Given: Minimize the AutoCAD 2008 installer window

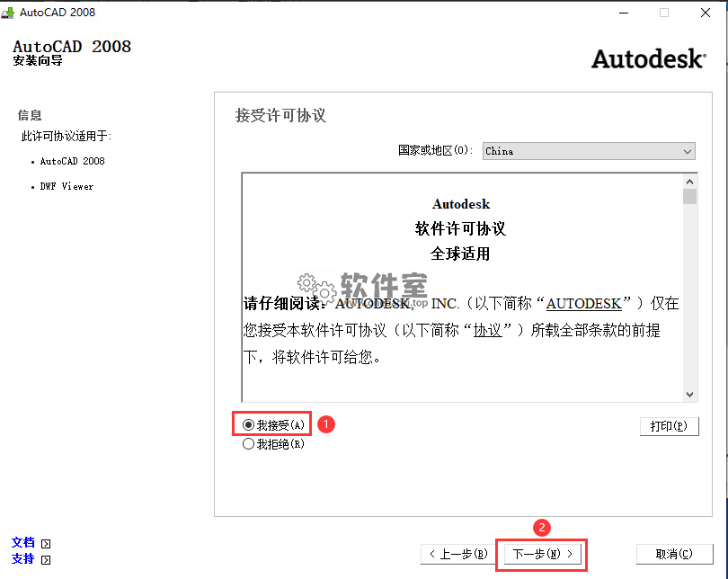Looking at the screenshot, I should tap(624, 13).
